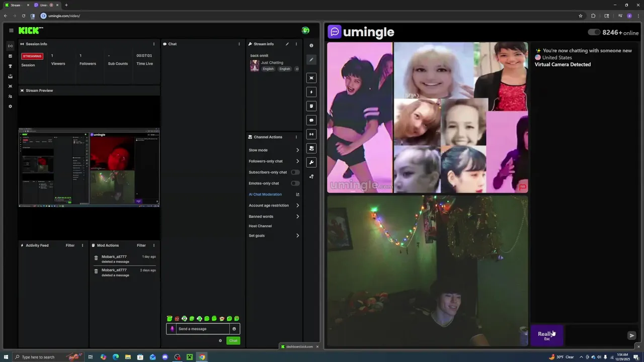Click the first English language tag
Screen dimensions: 644x362
(x=268, y=69)
